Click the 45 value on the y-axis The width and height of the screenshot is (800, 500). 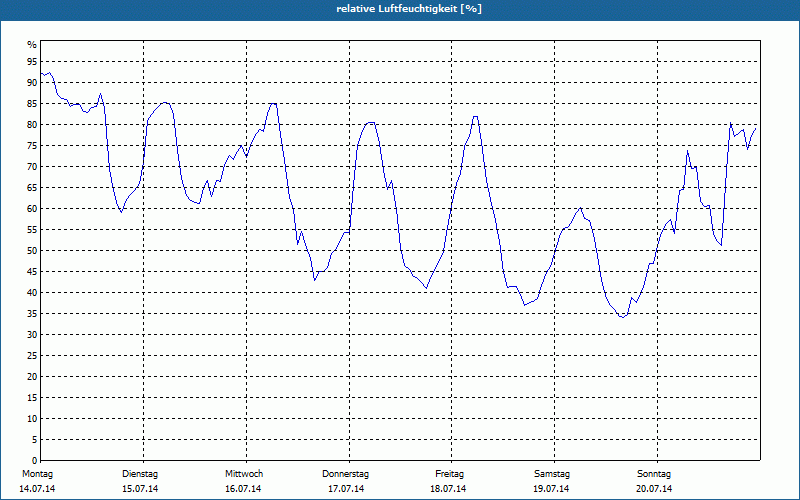(32, 271)
